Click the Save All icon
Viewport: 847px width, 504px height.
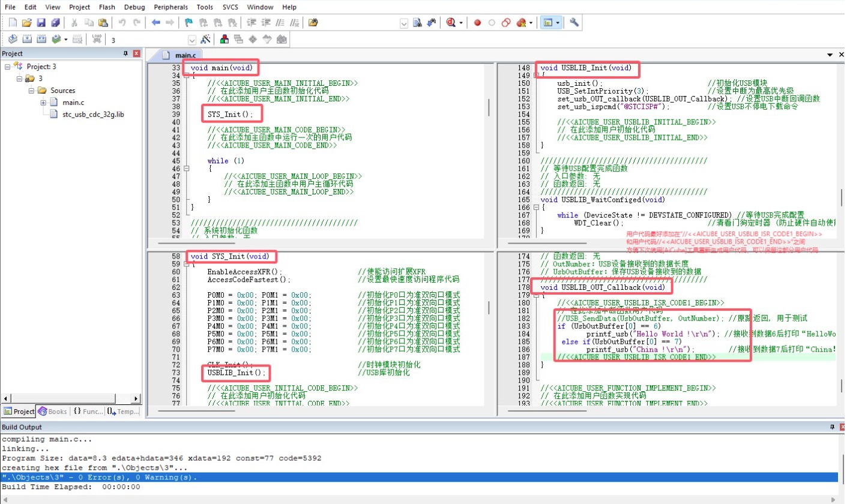tap(55, 23)
